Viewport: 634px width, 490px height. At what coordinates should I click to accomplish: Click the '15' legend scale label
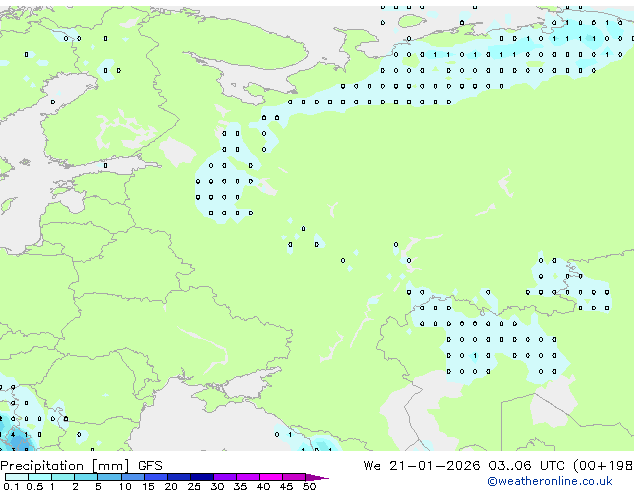(148, 486)
